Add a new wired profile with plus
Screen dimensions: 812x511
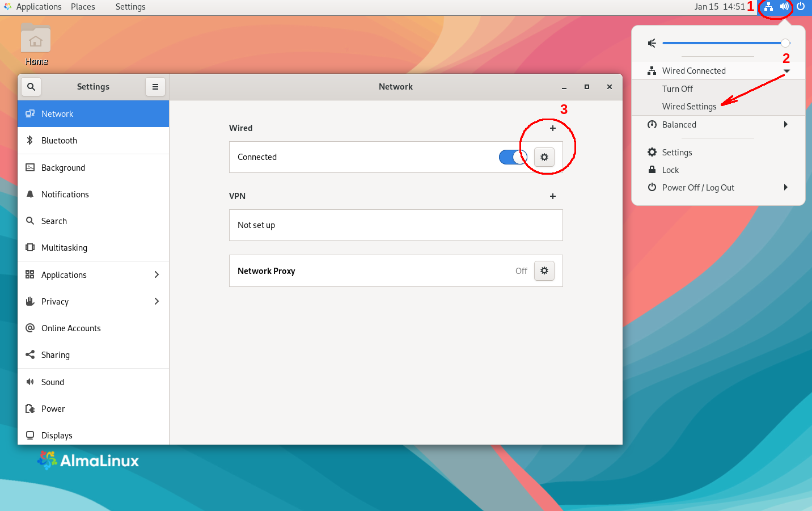click(x=552, y=128)
